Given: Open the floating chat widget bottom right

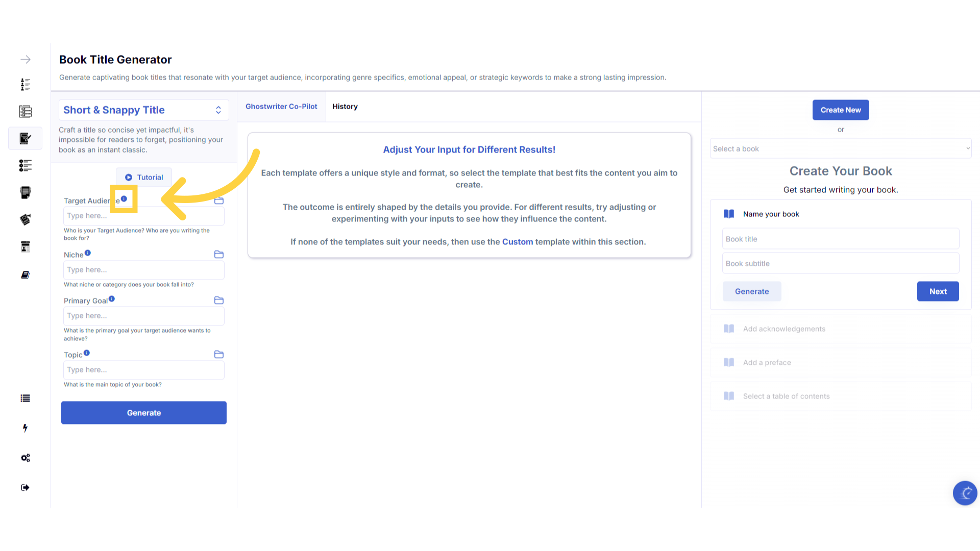Looking at the screenshot, I should click(x=965, y=493).
